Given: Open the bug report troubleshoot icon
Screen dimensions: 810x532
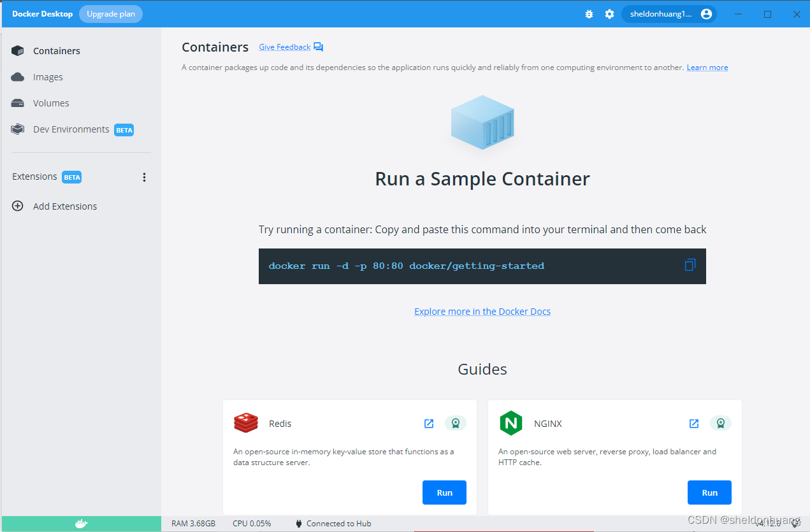Looking at the screenshot, I should [x=589, y=14].
